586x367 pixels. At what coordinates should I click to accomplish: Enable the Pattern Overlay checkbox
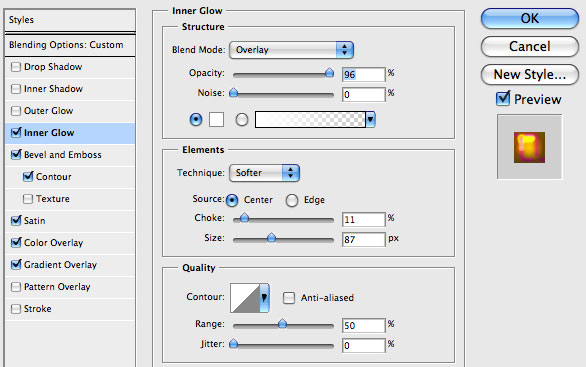(x=16, y=287)
